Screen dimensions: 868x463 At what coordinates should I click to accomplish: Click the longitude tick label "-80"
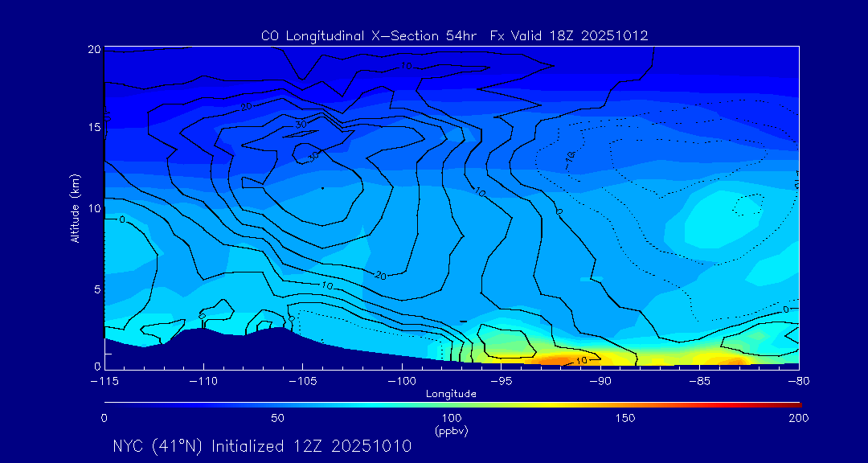click(x=799, y=382)
